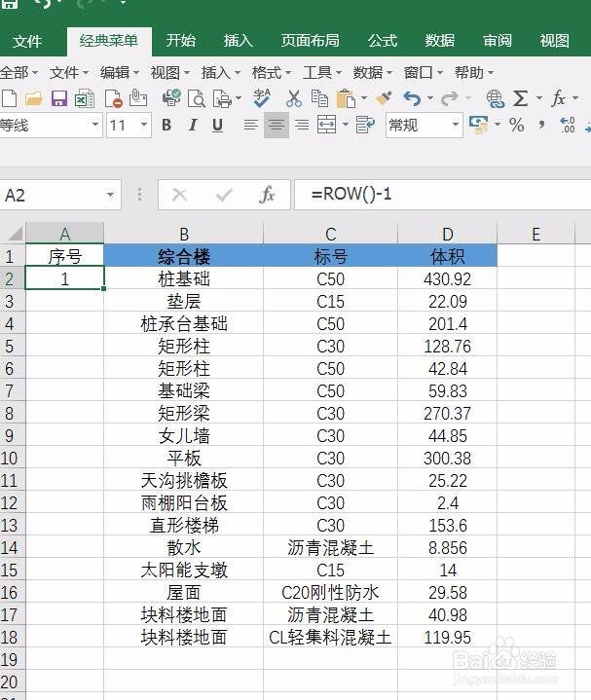Align text left
Image resolution: width=591 pixels, height=700 pixels.
251,125
